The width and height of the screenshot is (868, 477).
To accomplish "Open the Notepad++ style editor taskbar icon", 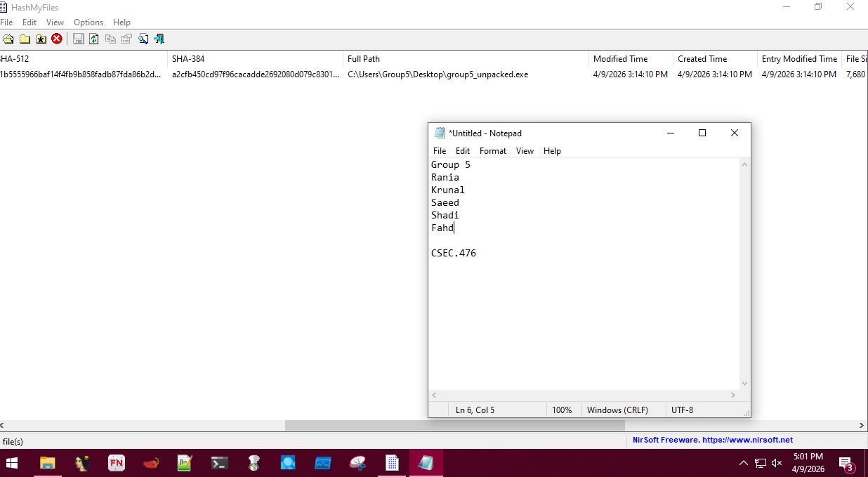I will 185,463.
